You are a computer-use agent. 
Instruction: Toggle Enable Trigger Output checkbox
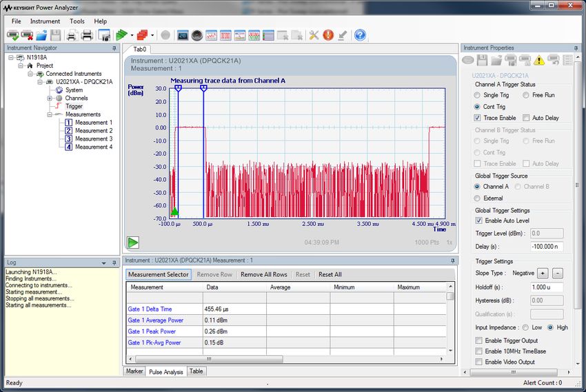[478, 340]
